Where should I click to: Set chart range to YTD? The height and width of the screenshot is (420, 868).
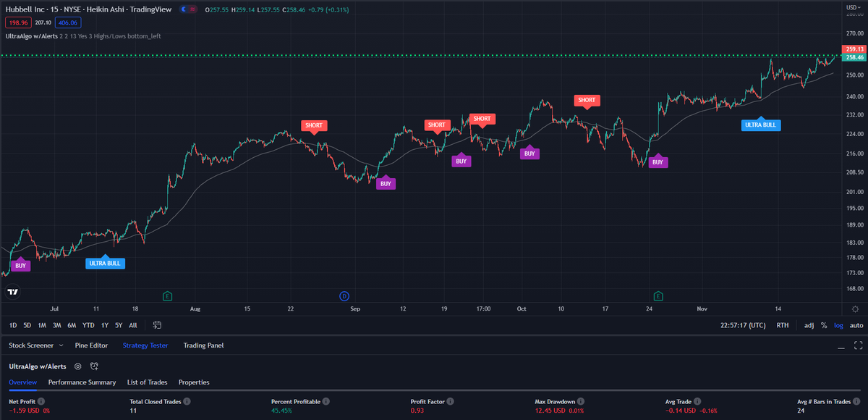[88, 325]
